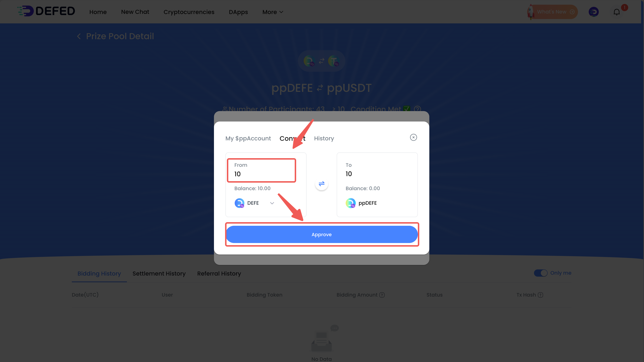Screen dimensions: 644x362
Task: Switch to My $ppAccount tab
Action: (248, 138)
